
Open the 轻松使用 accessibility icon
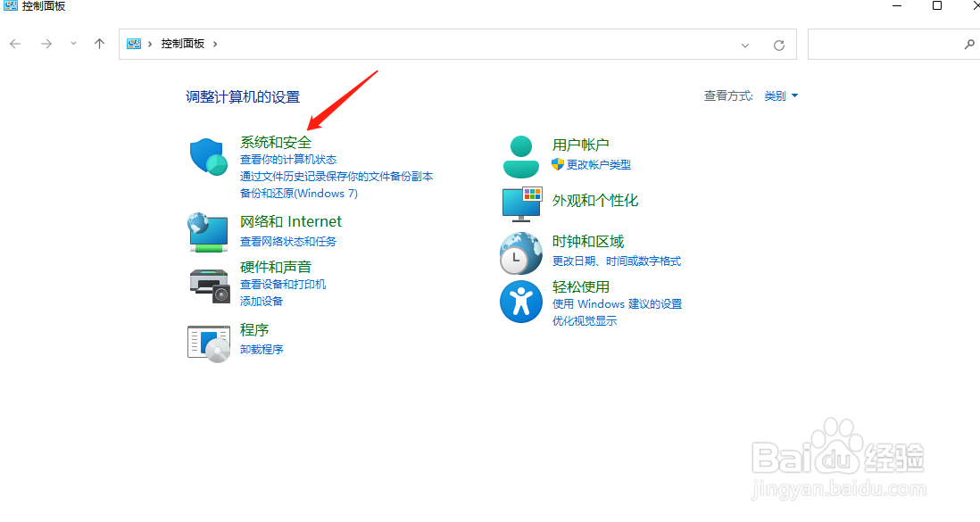520,302
